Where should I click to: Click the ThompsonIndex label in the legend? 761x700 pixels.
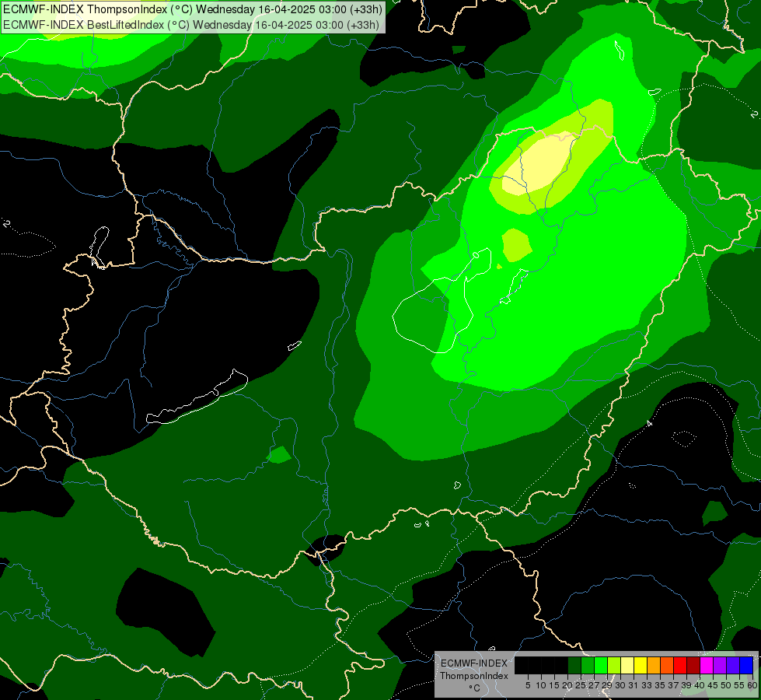[x=474, y=676]
